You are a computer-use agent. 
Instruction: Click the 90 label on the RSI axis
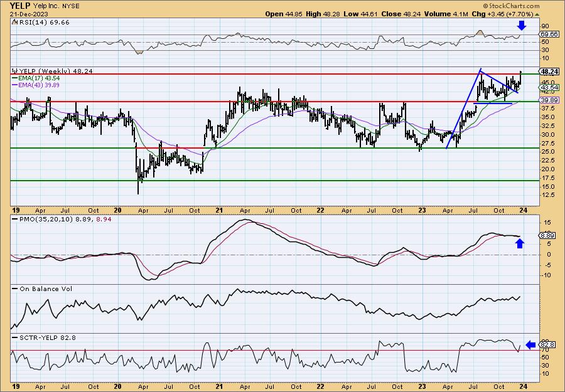545,26
